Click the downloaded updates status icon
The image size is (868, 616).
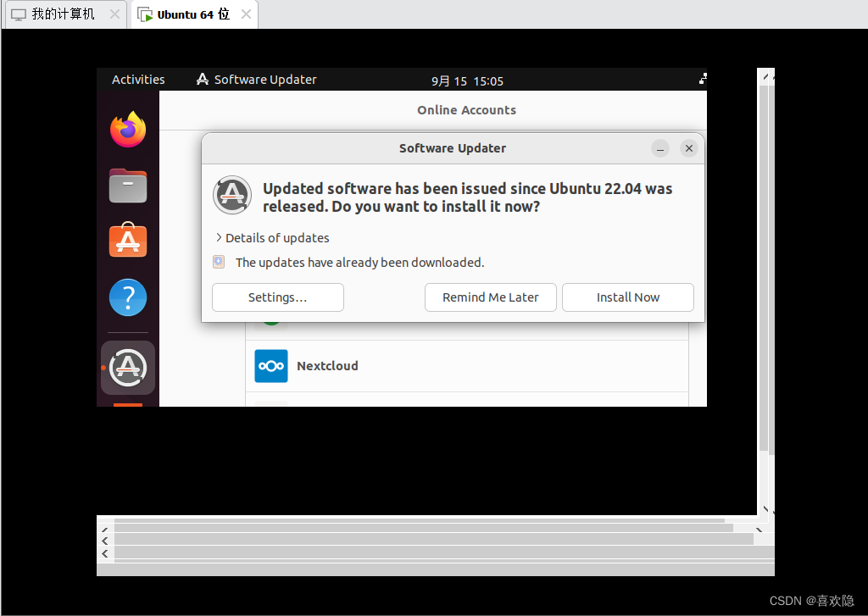219,262
